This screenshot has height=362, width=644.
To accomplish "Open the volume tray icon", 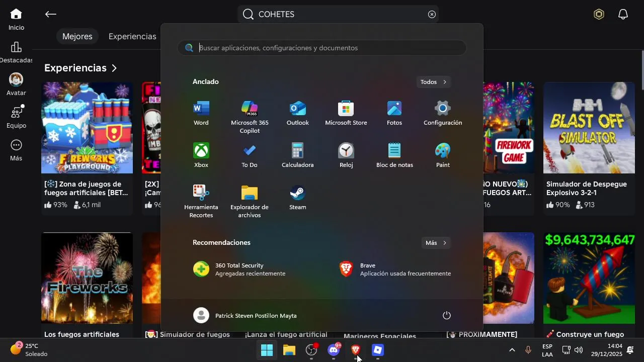I will [x=579, y=350].
